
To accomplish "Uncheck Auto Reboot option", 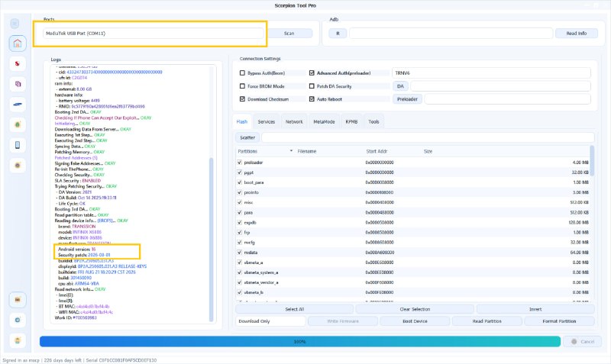I will [312, 99].
